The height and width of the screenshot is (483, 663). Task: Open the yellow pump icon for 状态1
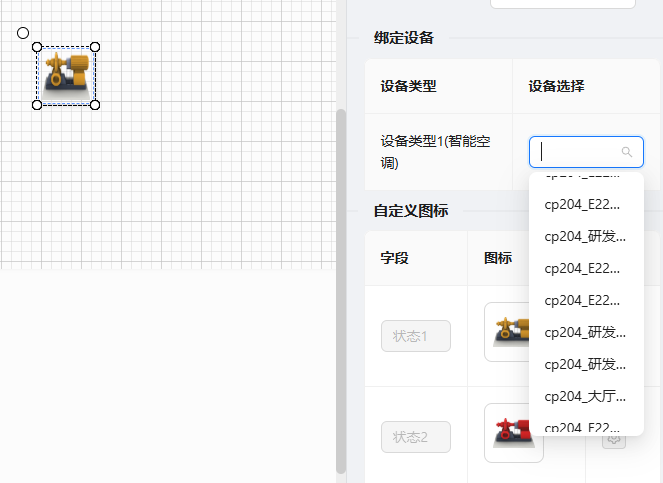click(507, 332)
